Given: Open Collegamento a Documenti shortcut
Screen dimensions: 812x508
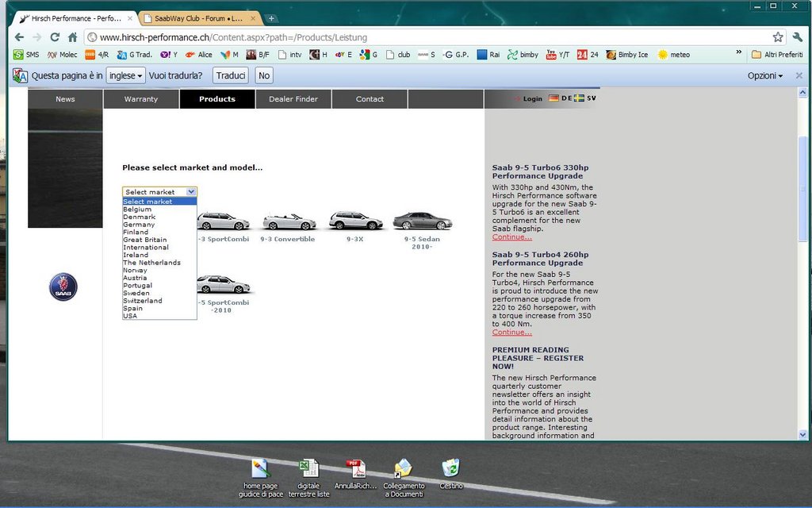Looking at the screenshot, I should [x=404, y=477].
